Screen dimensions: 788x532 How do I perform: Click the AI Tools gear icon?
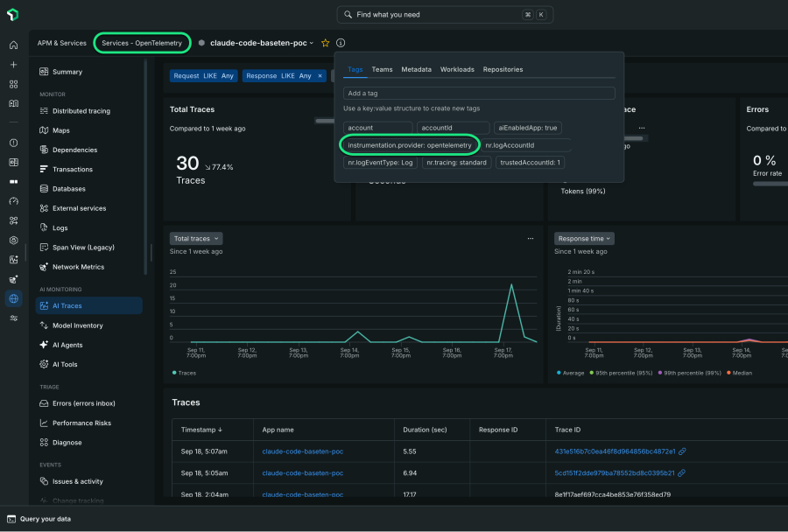click(44, 364)
